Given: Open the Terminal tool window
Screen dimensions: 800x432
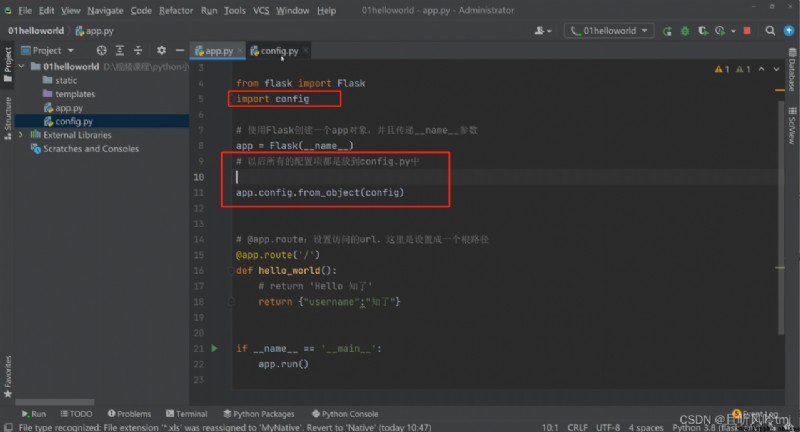Looking at the screenshot, I should tap(187, 414).
